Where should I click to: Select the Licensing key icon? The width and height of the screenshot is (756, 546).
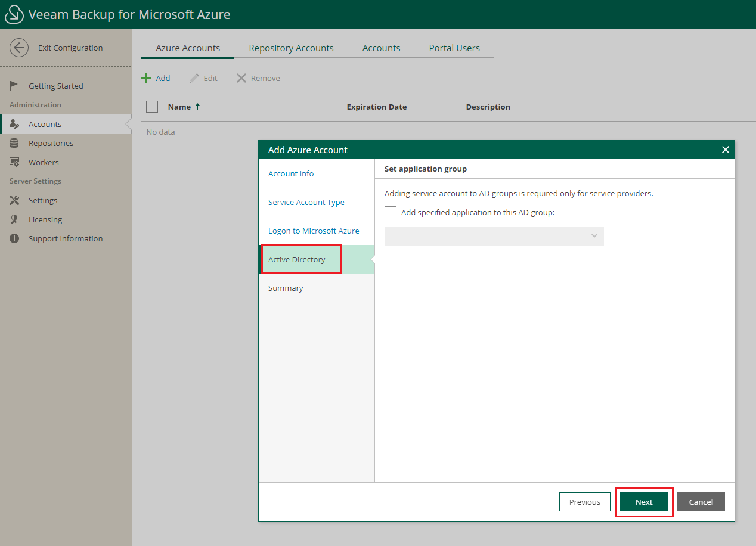[x=14, y=219]
